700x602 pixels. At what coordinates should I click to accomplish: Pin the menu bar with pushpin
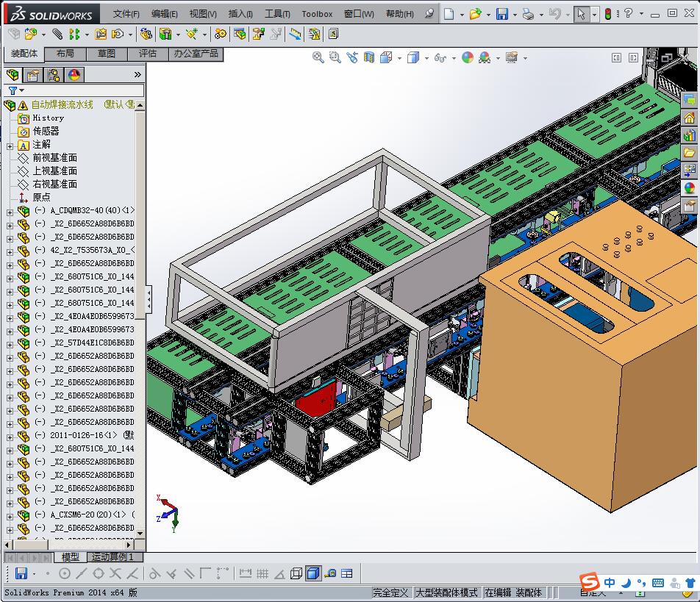pyautogui.click(x=429, y=13)
